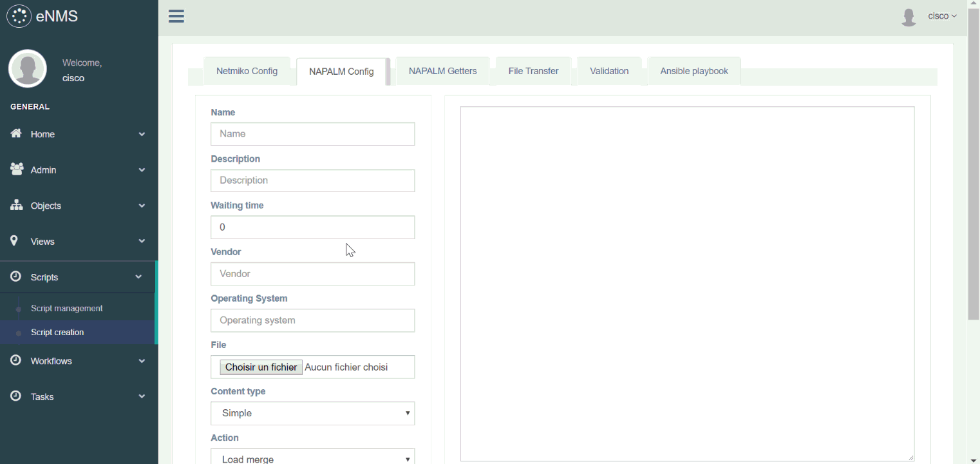
Task: Focus the Operating system input field
Action: tap(312, 320)
